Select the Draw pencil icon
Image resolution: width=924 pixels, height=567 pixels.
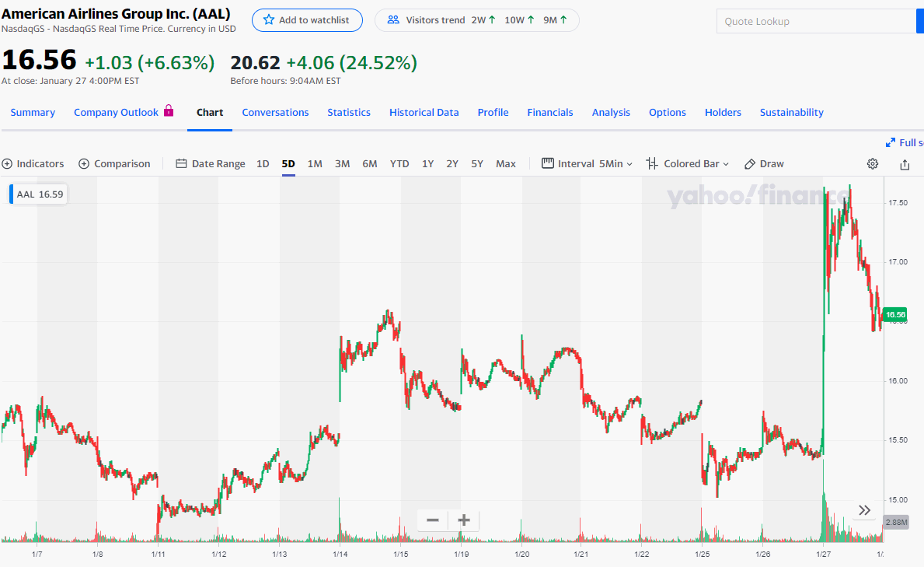pos(750,164)
